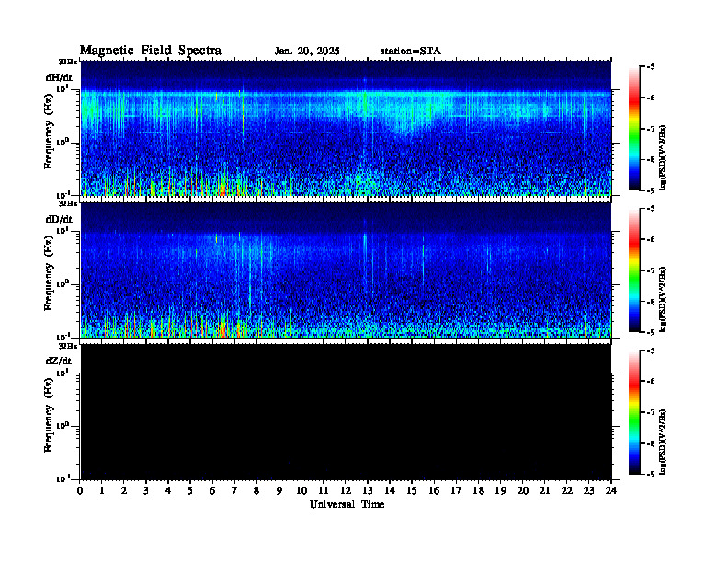Click hour tick label 18 on time axis

pos(478,490)
